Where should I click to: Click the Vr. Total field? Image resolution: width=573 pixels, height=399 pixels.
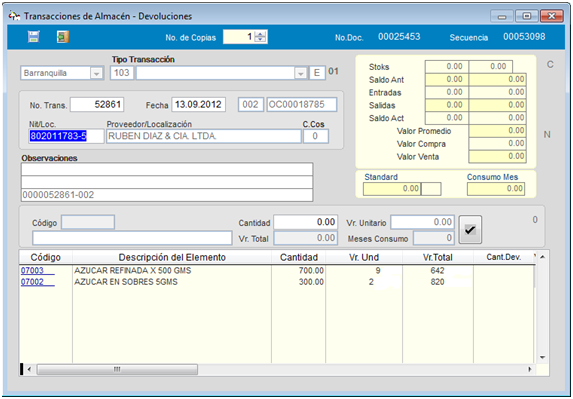(306, 238)
